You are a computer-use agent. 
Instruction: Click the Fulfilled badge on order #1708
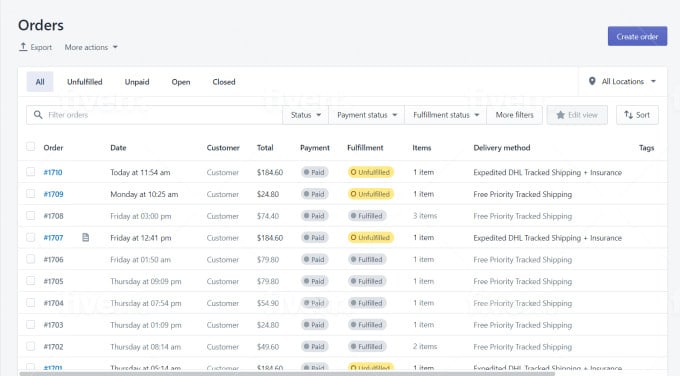tap(367, 216)
